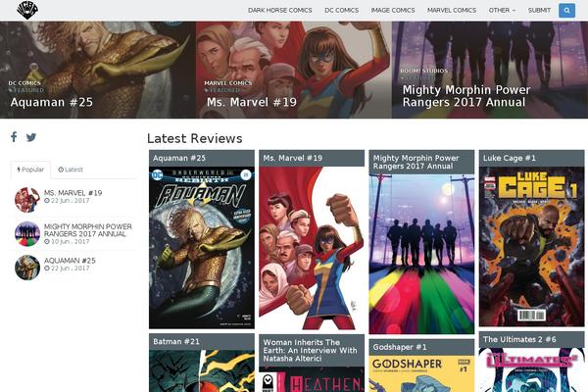Open MS. MARVEL #19 link in Popular list

click(x=73, y=193)
